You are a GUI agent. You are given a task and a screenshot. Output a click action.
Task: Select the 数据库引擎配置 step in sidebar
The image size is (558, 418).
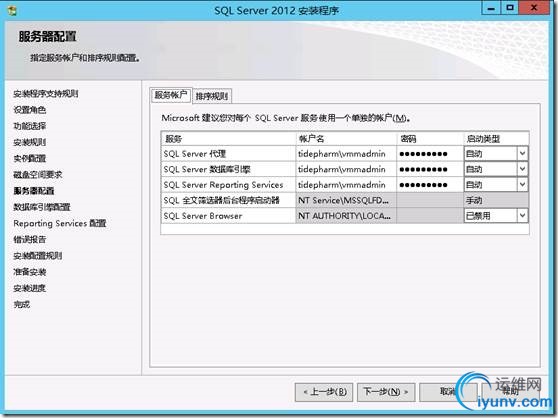(x=42, y=207)
